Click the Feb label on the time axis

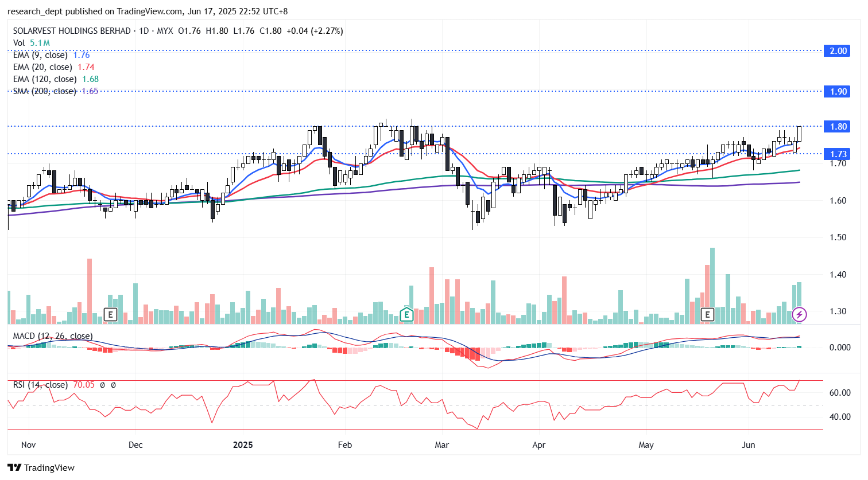pos(345,445)
